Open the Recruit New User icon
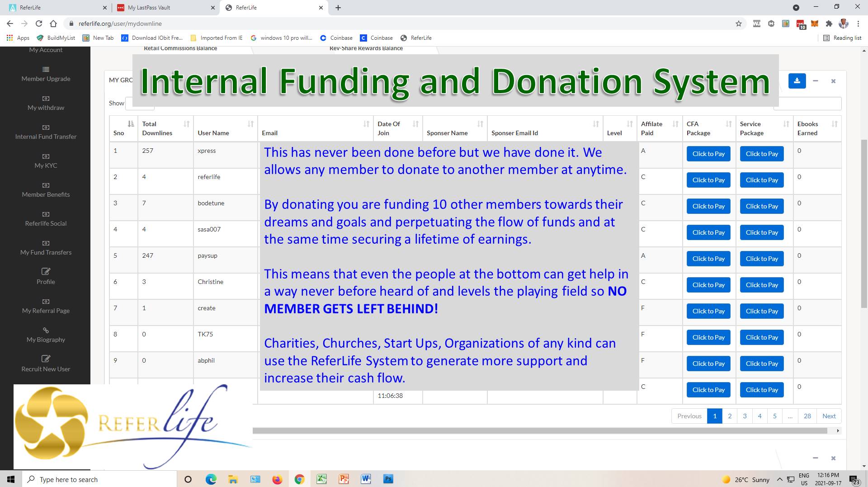 (46, 359)
